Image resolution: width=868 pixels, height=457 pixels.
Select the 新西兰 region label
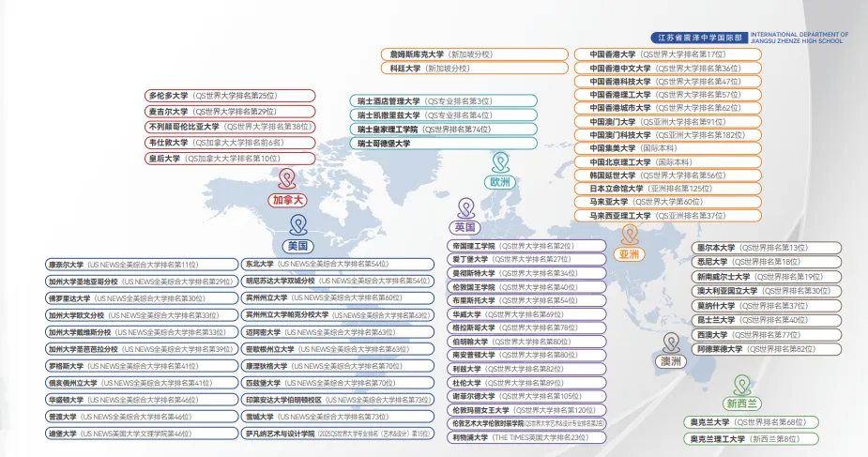click(x=741, y=404)
